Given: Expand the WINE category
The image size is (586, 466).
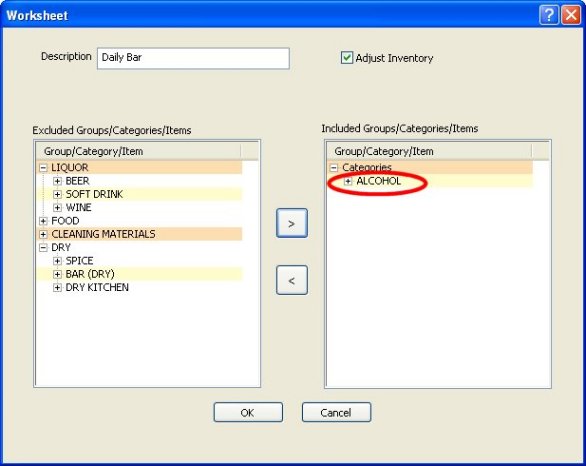Looking at the screenshot, I should coord(57,207).
